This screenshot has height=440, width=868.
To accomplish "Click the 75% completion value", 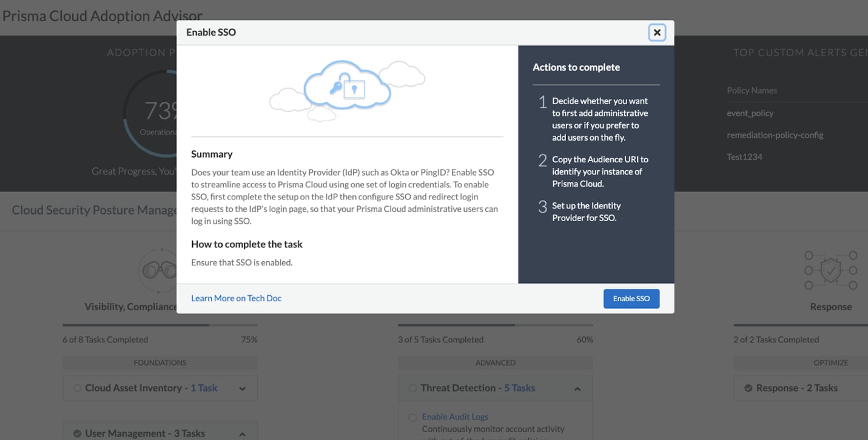I will point(249,340).
